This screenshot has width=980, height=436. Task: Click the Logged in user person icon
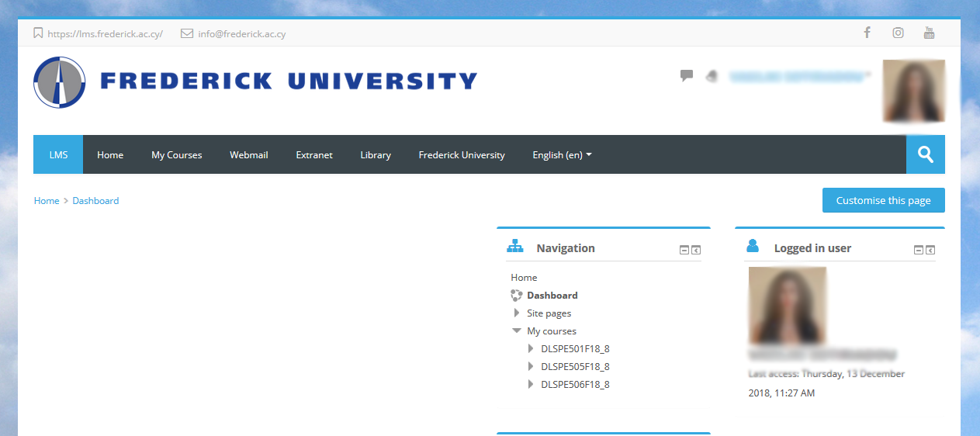[753, 246]
